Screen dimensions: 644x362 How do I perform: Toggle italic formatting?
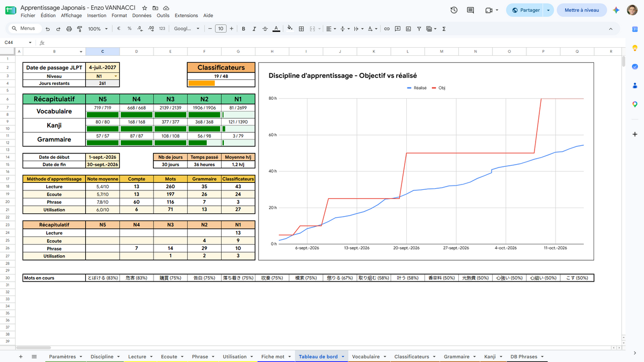point(254,29)
